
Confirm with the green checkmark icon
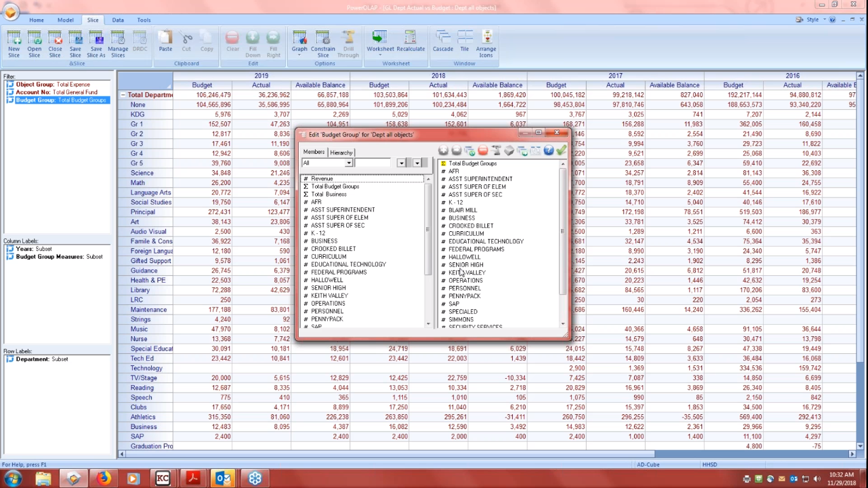tap(561, 151)
